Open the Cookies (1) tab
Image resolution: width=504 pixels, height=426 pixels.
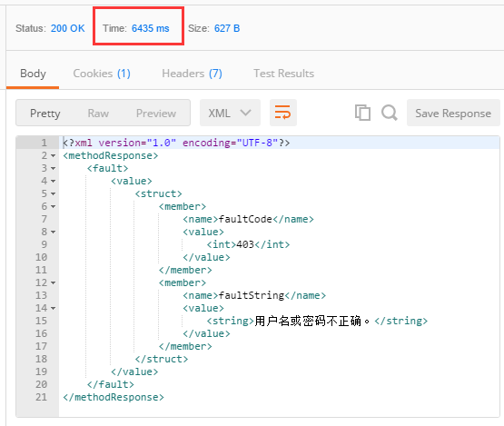102,74
